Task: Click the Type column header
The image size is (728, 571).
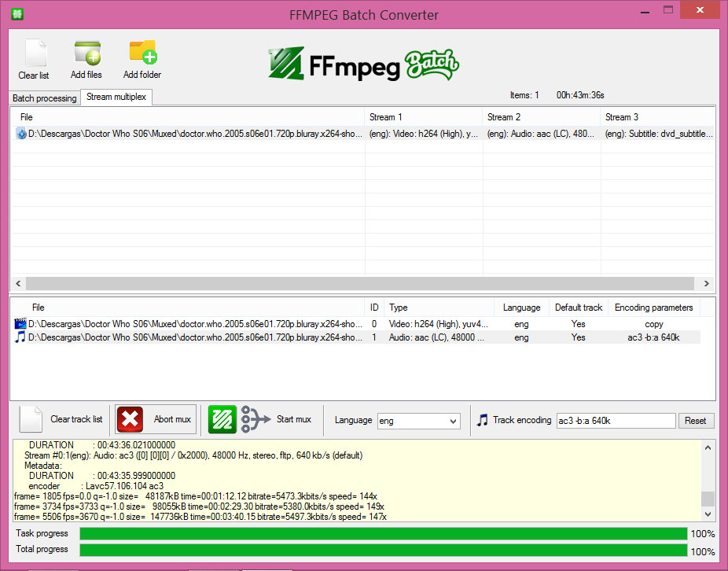Action: click(439, 308)
